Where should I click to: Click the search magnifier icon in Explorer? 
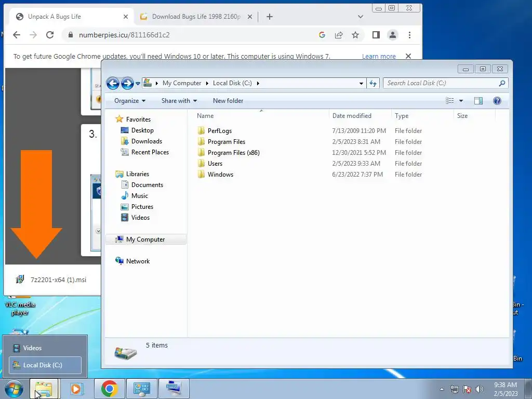(x=502, y=83)
